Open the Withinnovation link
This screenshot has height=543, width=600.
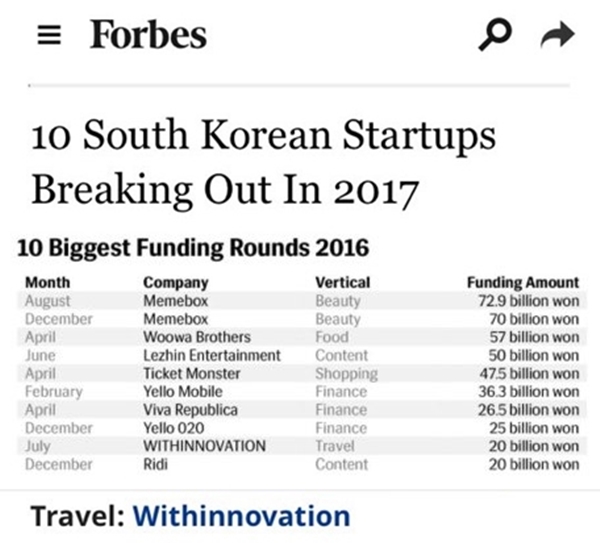241,516
